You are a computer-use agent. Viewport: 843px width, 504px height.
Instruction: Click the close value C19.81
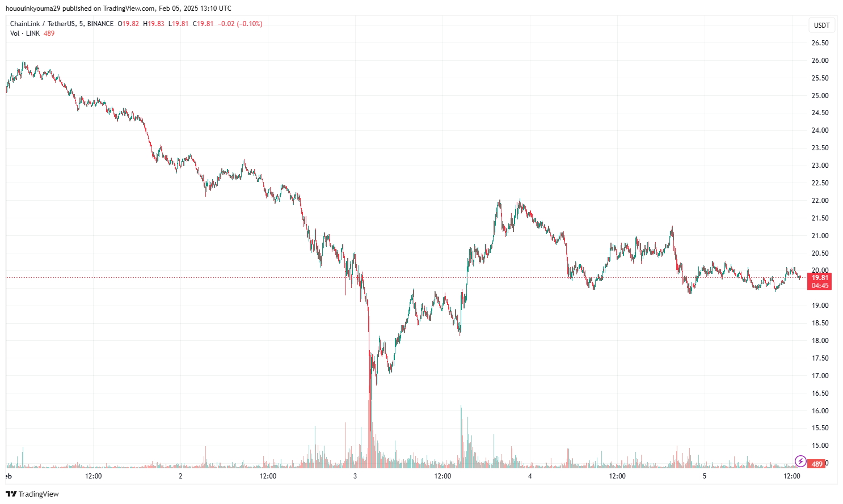203,24
